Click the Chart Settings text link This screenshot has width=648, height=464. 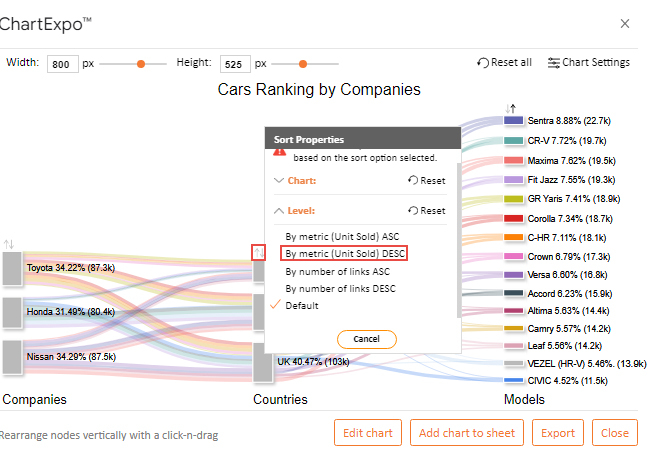[596, 62]
